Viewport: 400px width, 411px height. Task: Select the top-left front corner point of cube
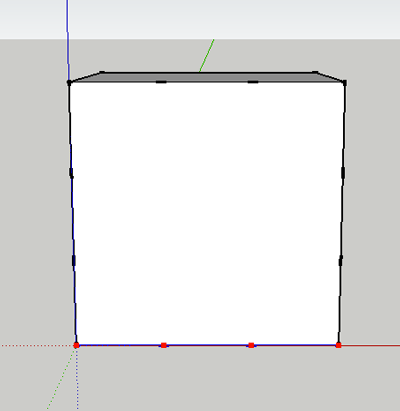coord(69,83)
